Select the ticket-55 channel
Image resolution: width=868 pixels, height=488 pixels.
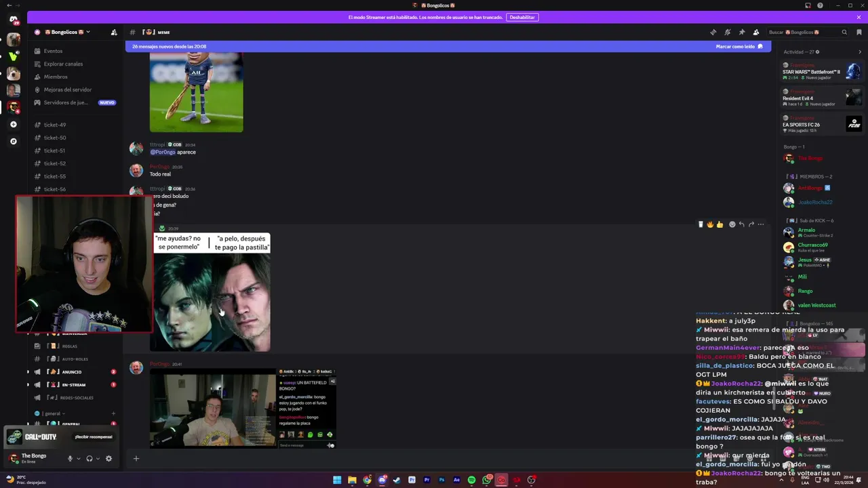(x=75, y=176)
